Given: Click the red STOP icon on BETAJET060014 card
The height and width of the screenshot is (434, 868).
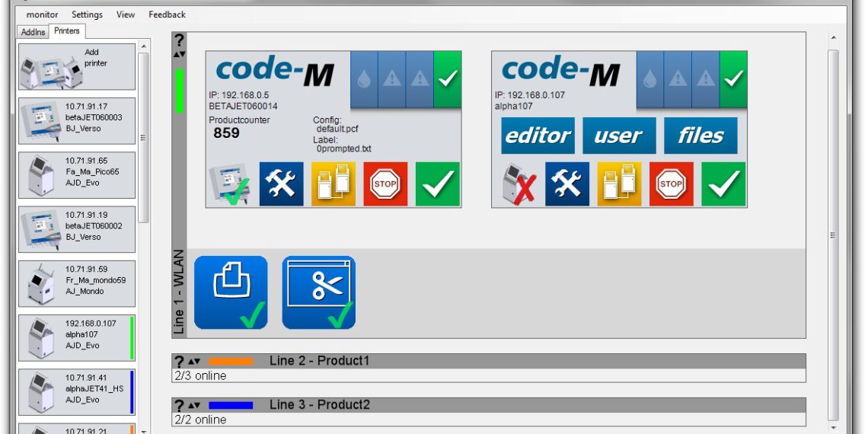Looking at the screenshot, I should tap(385, 183).
